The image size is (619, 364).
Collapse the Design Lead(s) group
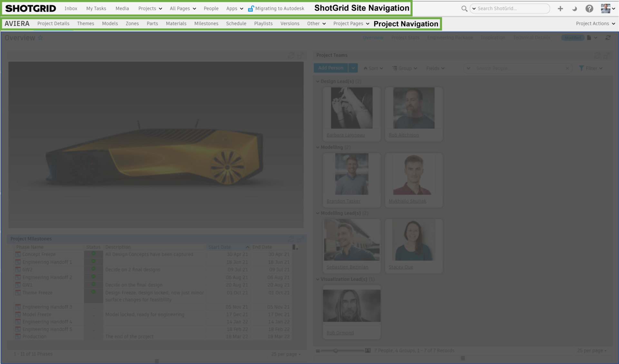point(317,81)
